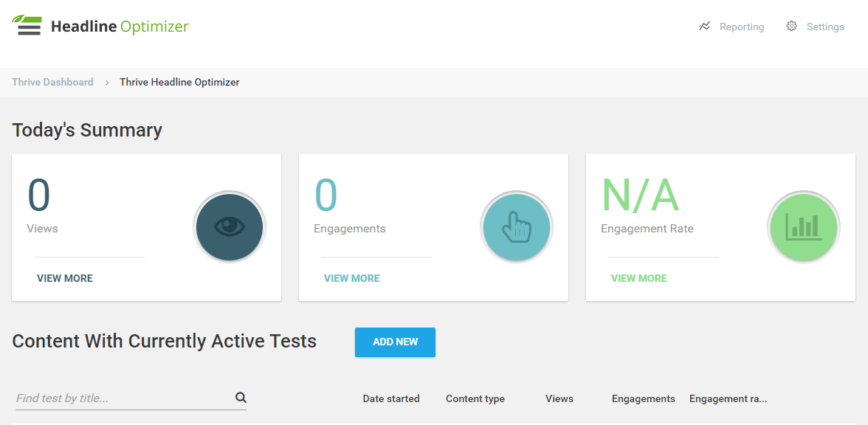Focus the Find test by title field
Screen dimensions: 868x425
pyautogui.click(x=122, y=398)
